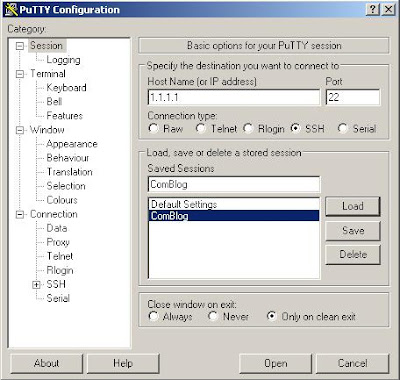Open the Bell category
The height and width of the screenshot is (380, 400).
click(x=54, y=101)
